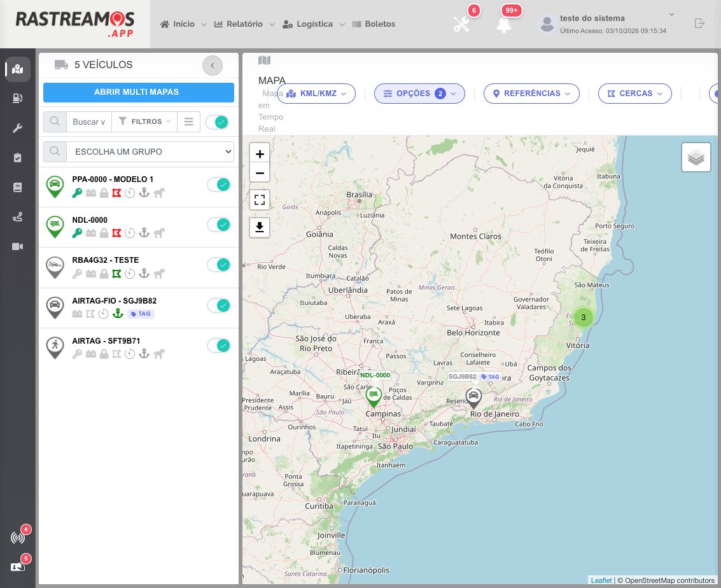721x588 pixels.
Task: Open the Boletos menu item
Action: (x=374, y=24)
